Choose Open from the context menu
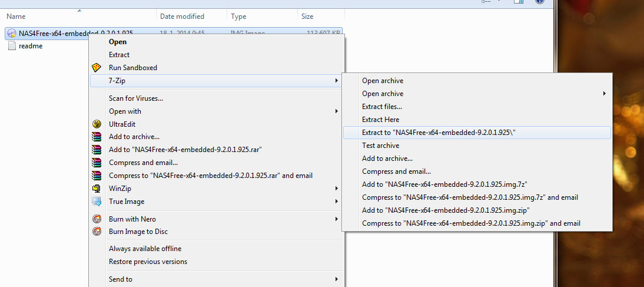The image size is (644, 287). (118, 42)
